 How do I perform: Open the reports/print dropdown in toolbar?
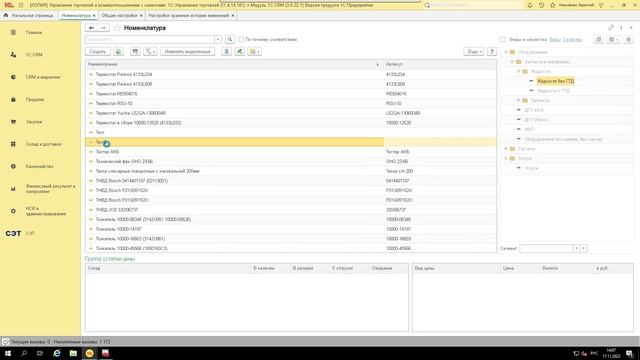[x=255, y=52]
